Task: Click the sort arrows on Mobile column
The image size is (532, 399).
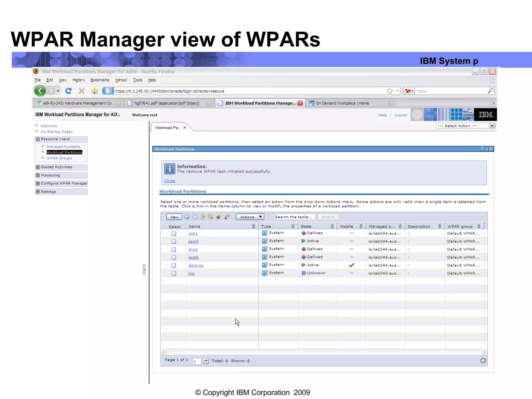Action: pyautogui.click(x=361, y=227)
